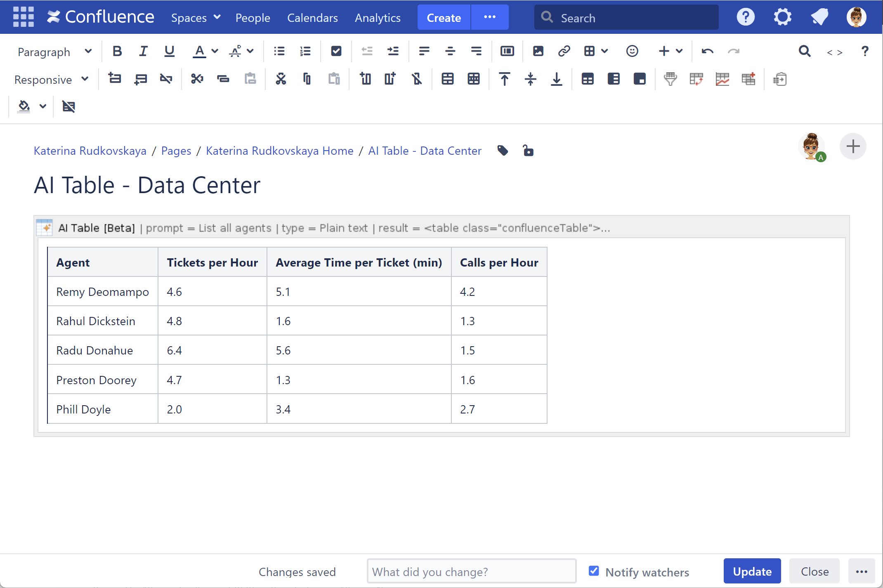Toggle the task list checkbox button
Screen dimensions: 883x588
336,51
